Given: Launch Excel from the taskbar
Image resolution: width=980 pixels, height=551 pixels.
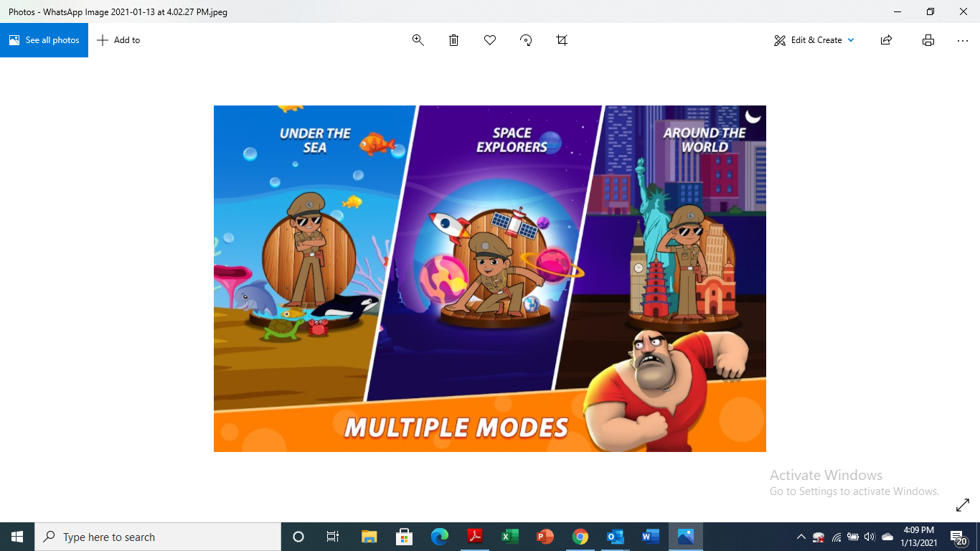Looking at the screenshot, I should click(510, 537).
